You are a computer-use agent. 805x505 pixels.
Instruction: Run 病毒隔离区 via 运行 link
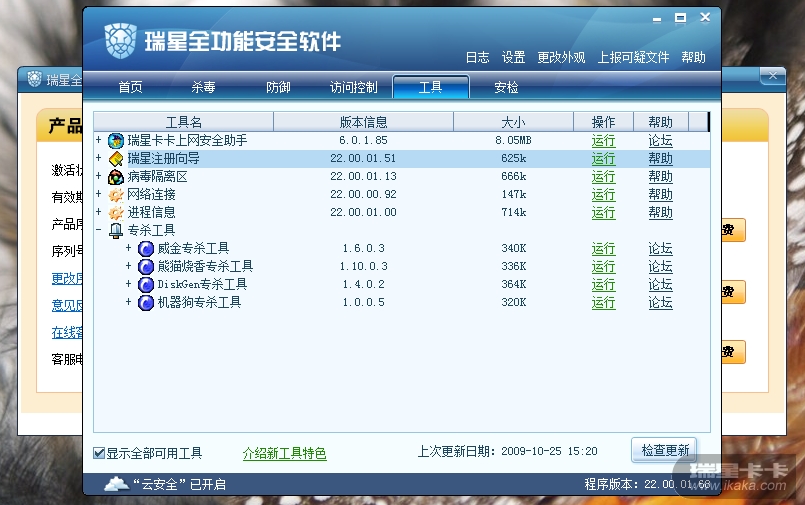pyautogui.click(x=603, y=177)
